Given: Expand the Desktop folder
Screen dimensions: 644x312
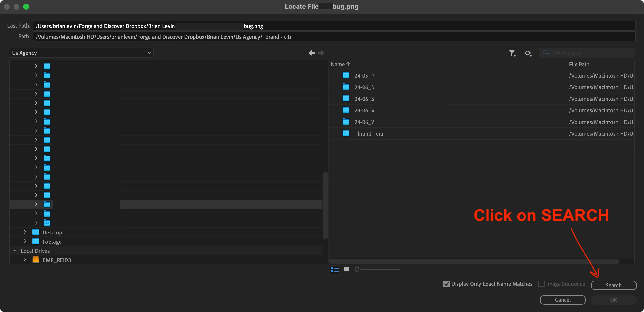Looking at the screenshot, I should [25, 232].
